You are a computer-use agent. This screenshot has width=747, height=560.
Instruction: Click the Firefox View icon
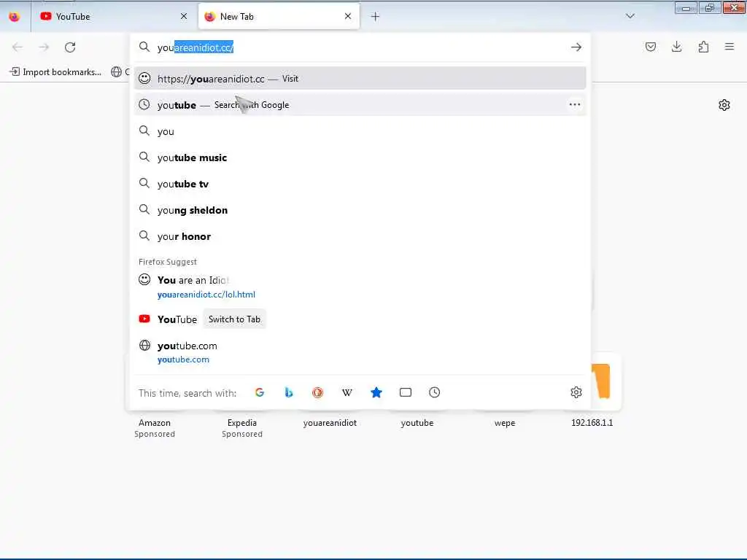tap(15, 17)
